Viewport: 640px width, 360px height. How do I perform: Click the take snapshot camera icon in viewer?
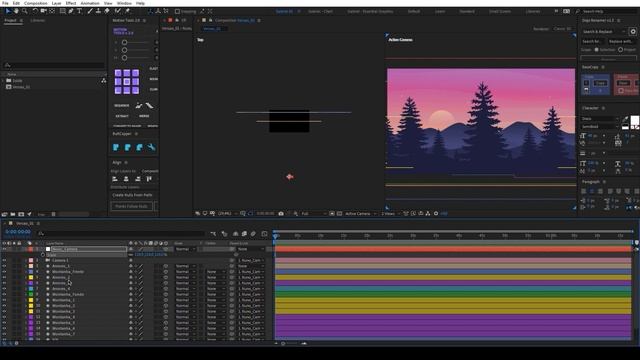[281, 213]
